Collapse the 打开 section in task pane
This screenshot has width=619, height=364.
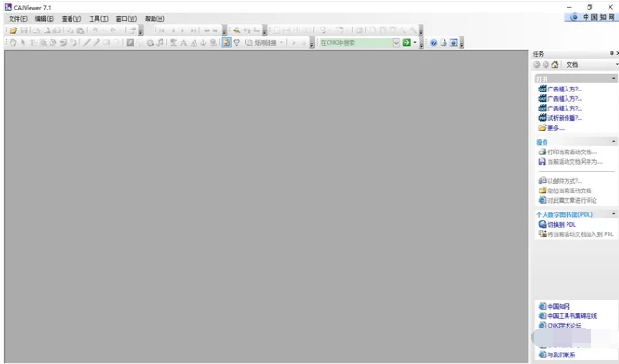click(x=614, y=79)
